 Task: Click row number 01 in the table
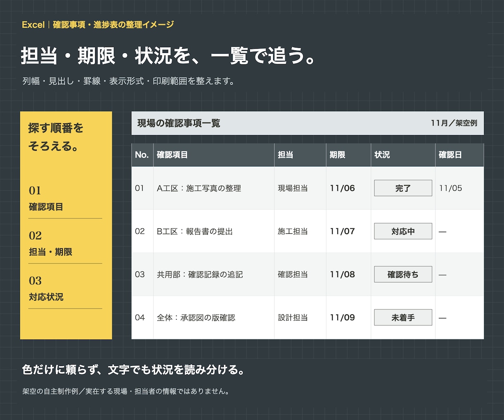click(x=140, y=188)
